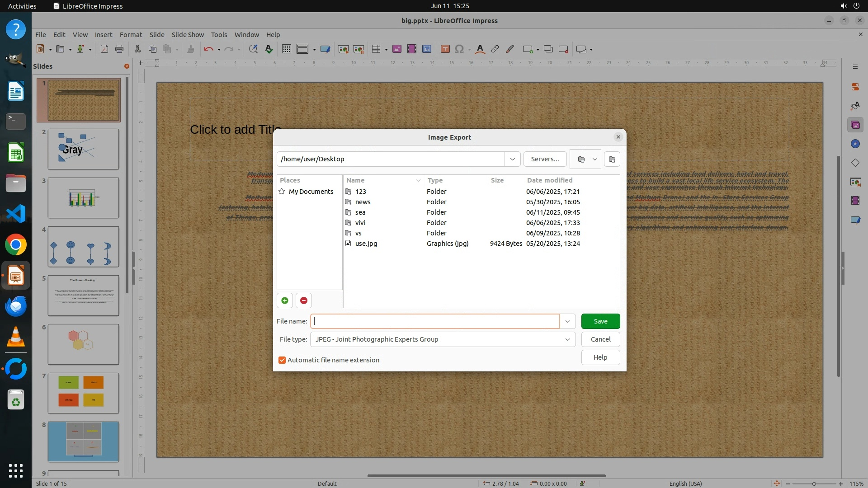The width and height of the screenshot is (868, 488).
Task: Click the Insert Table toolbar icon
Action: [x=376, y=49]
